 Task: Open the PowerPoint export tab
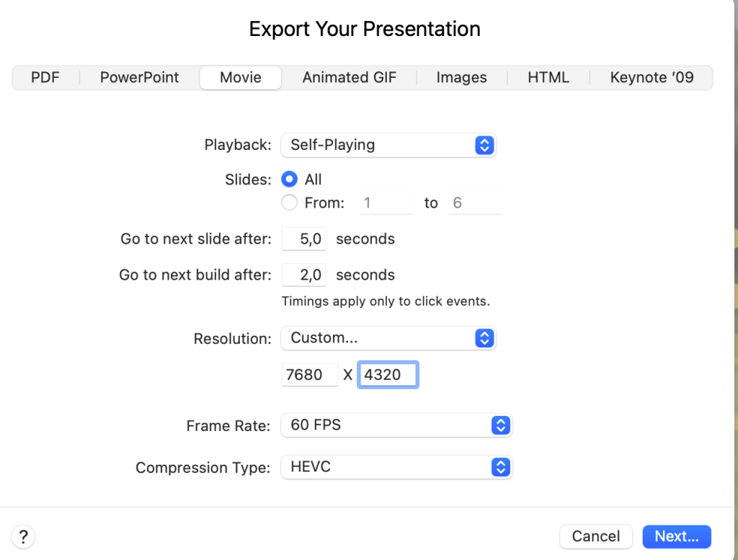(138, 77)
